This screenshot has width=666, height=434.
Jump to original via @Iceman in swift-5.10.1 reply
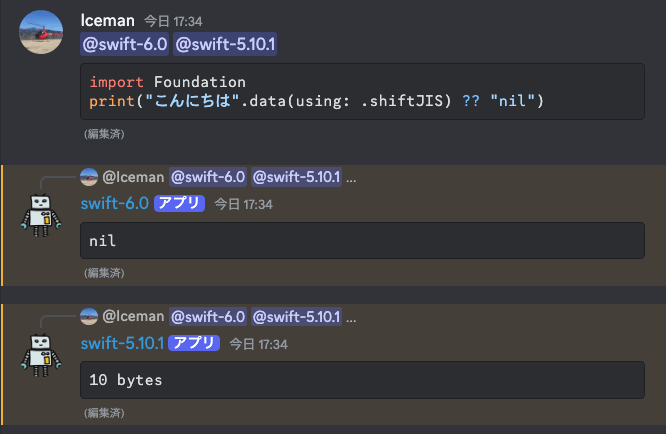(133, 316)
